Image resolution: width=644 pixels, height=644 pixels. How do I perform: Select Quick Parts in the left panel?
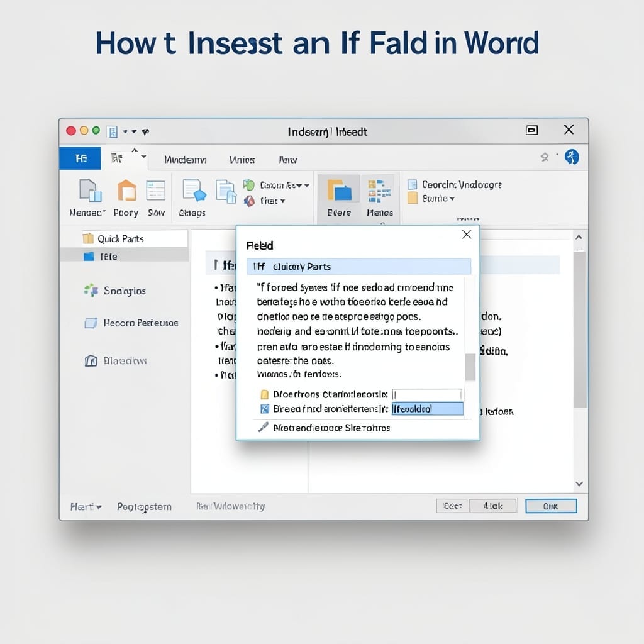(125, 238)
